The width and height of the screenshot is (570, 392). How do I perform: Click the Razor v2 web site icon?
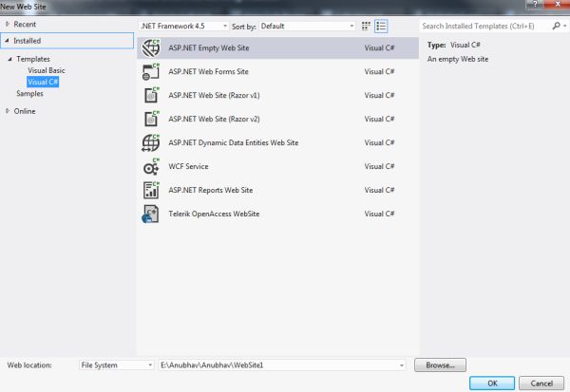click(x=151, y=119)
